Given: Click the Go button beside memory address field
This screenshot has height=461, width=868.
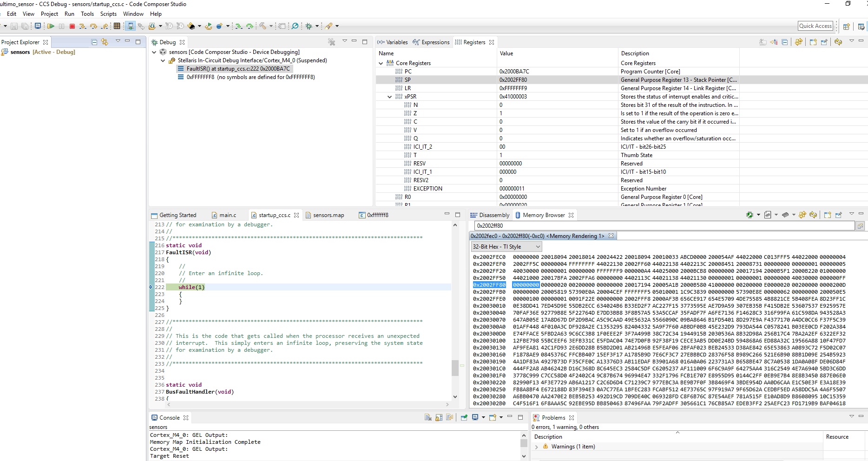Looking at the screenshot, I should tap(860, 226).
